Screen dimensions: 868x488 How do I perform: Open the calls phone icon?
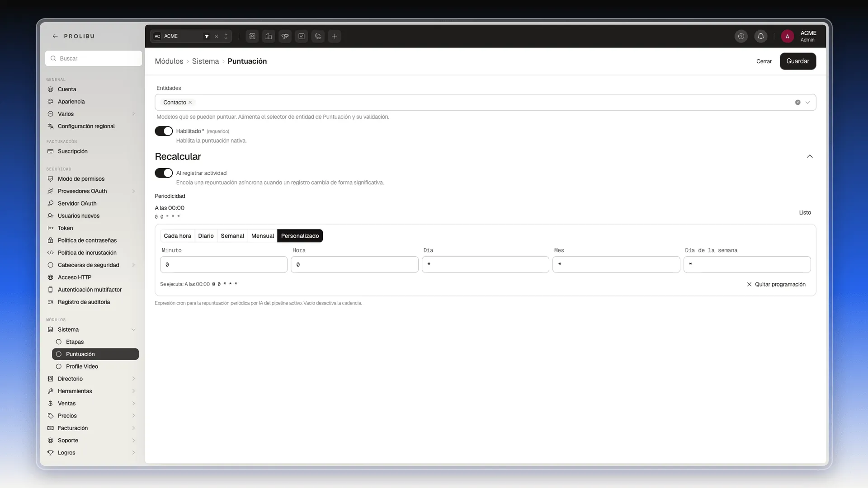tap(318, 36)
